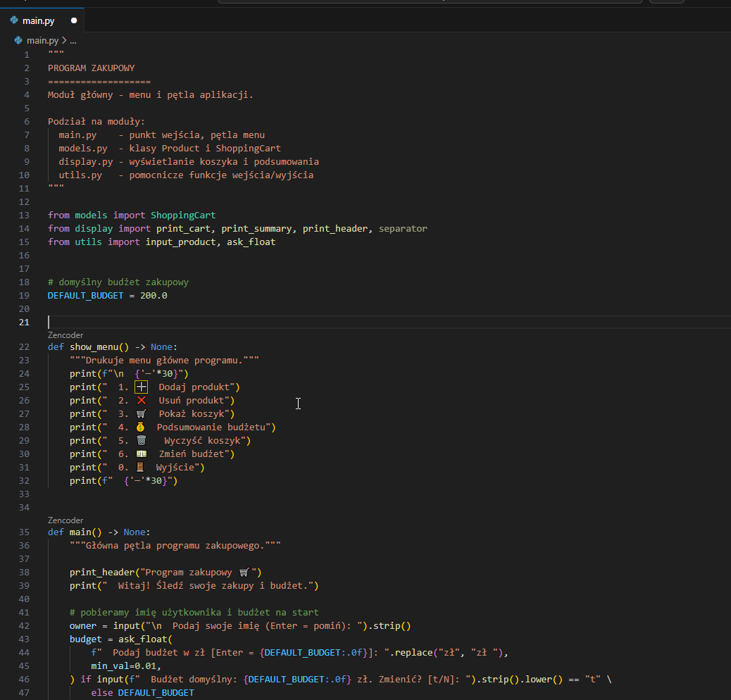Image resolution: width=731 pixels, height=700 pixels.
Task: Click the plus emoji in Dodaj produkt line
Action: pyautogui.click(x=142, y=387)
